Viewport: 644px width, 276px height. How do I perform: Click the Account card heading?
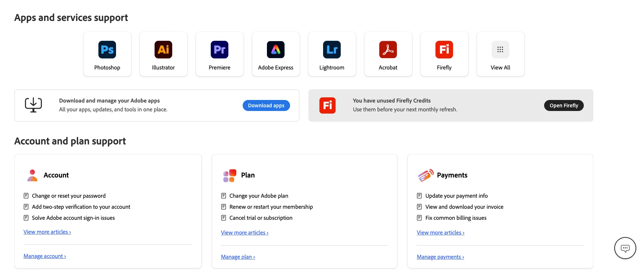coord(56,175)
